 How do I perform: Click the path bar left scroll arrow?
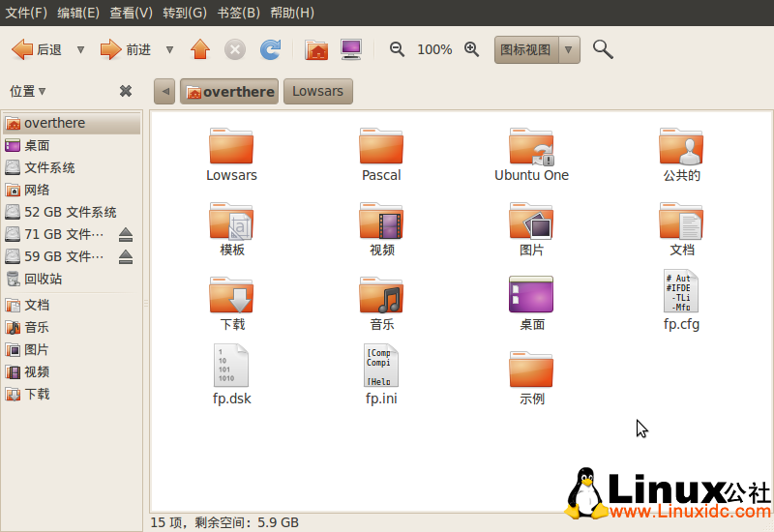point(164,91)
